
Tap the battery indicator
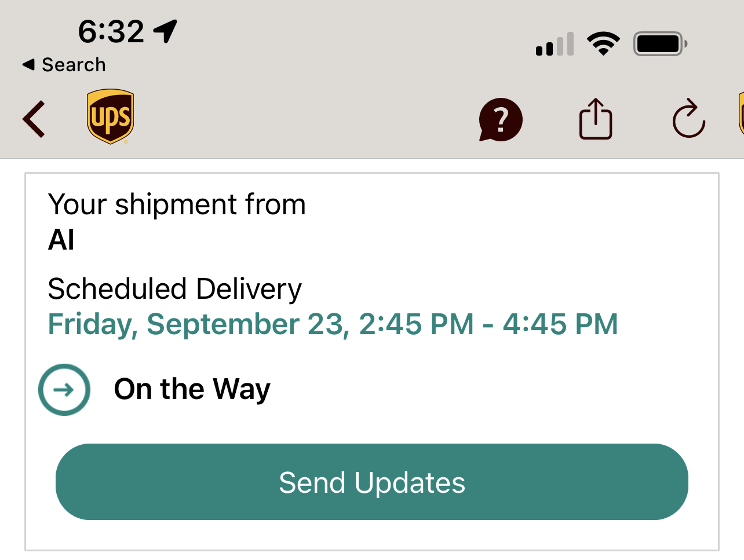point(660,43)
